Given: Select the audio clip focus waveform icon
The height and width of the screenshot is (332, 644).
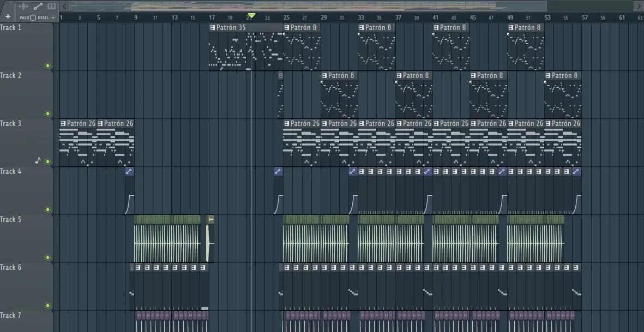Looking at the screenshot, I should [23, 6].
